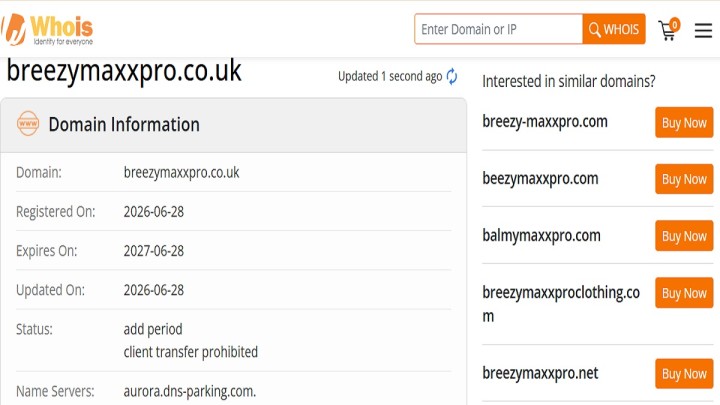Select the beezymaxxpro.com suggestion text

(x=540, y=179)
